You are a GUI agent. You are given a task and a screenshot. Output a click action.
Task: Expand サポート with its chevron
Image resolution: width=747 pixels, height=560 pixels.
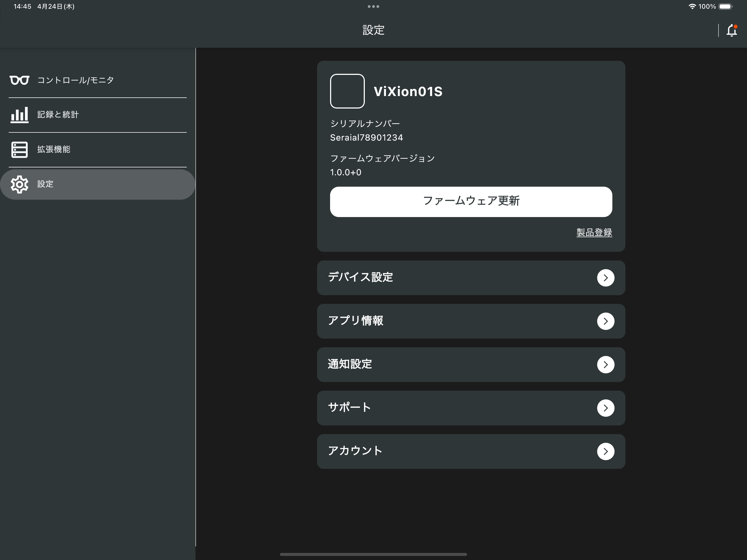click(606, 408)
